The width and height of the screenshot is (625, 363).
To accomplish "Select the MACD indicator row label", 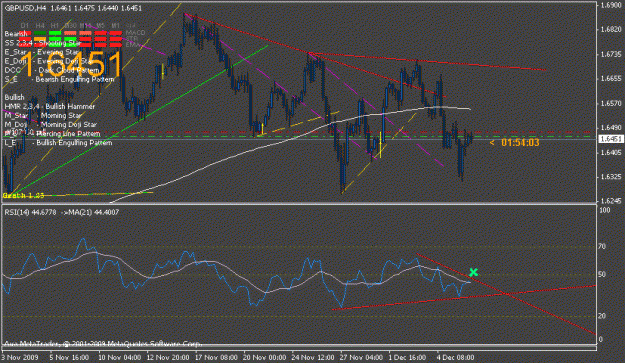I will click(x=136, y=33).
